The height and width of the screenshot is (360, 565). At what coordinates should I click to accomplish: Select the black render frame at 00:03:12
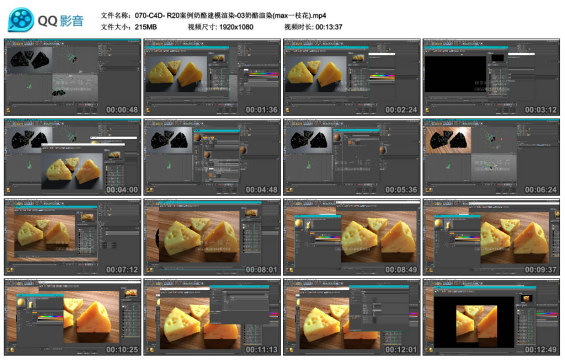491,77
